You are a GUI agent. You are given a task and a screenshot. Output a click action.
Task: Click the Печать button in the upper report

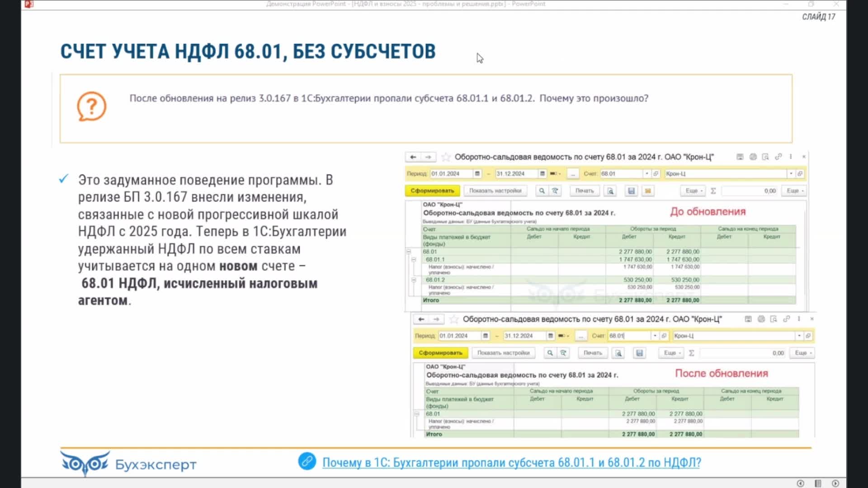click(x=584, y=191)
